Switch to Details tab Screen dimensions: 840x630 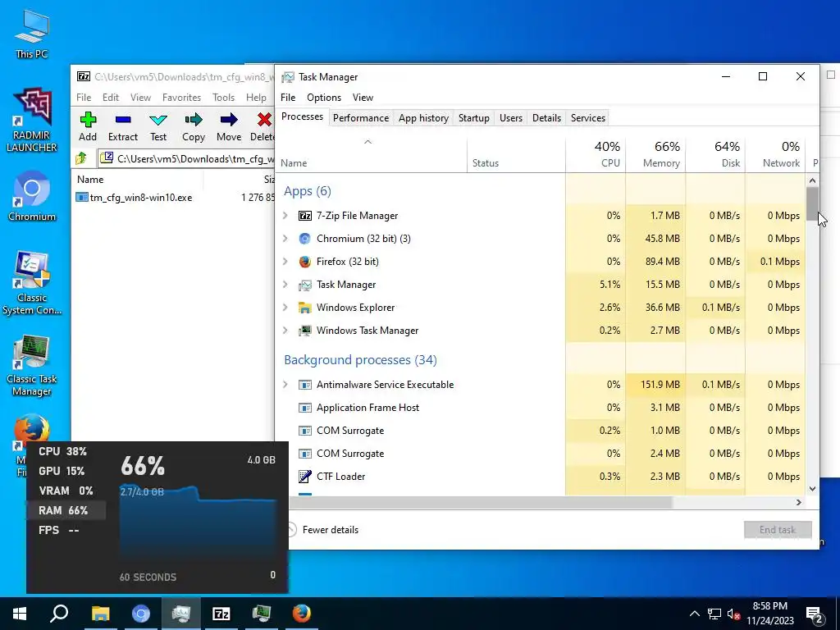pyautogui.click(x=546, y=118)
